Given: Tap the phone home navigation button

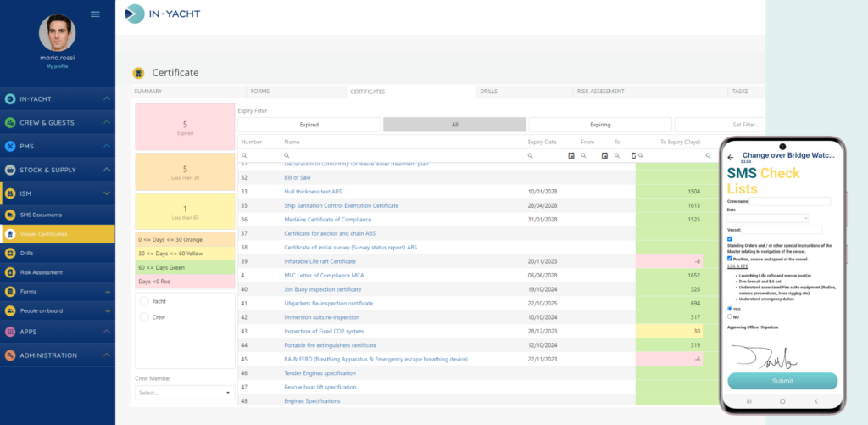Looking at the screenshot, I should point(782,400).
